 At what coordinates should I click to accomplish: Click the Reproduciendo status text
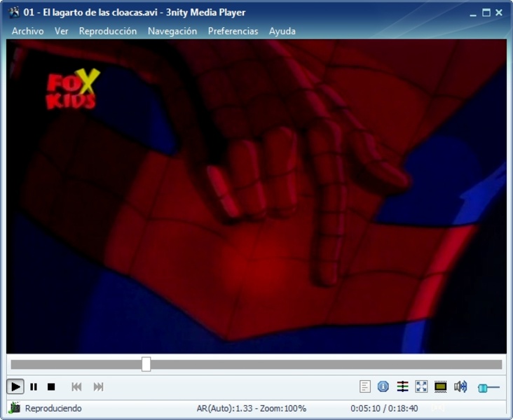click(x=53, y=408)
